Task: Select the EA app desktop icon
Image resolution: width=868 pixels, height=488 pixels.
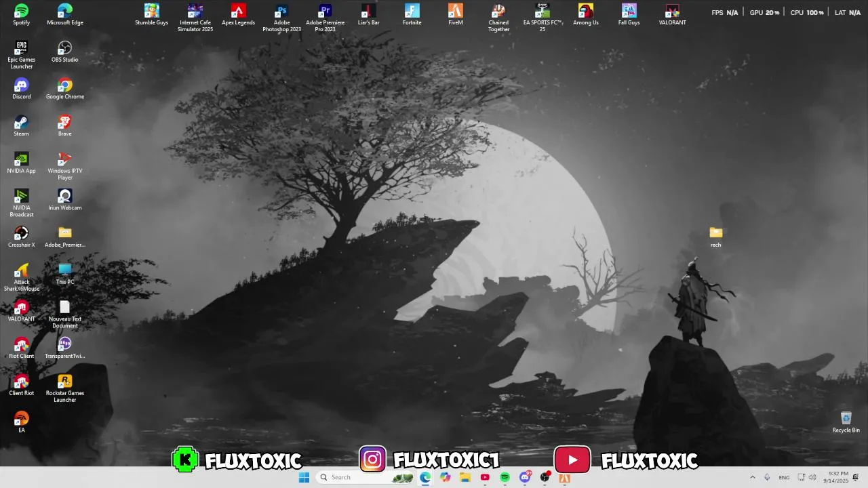Action: [x=21, y=422]
